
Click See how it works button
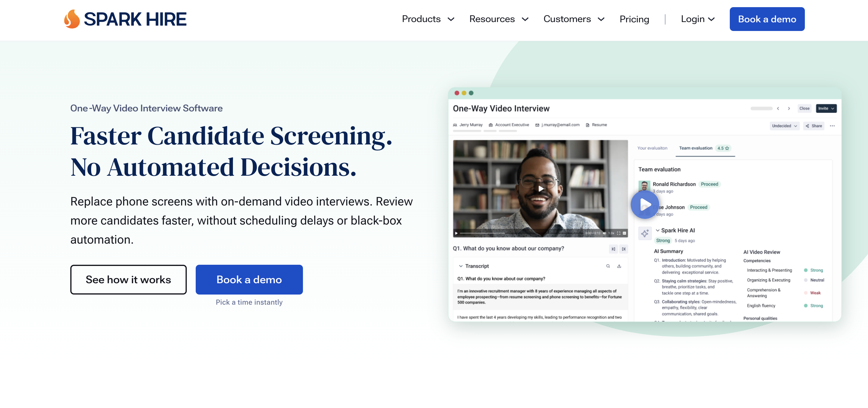tap(128, 280)
